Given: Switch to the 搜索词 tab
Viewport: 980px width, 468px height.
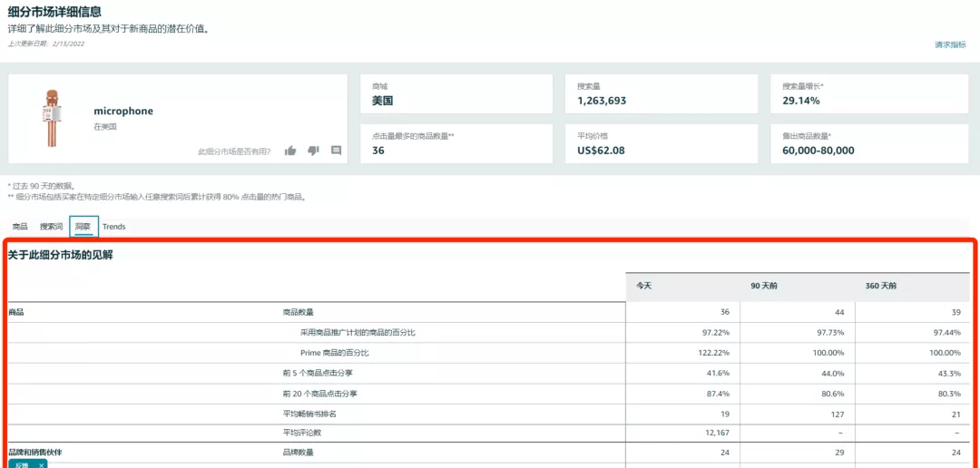Looking at the screenshot, I should pos(52,227).
